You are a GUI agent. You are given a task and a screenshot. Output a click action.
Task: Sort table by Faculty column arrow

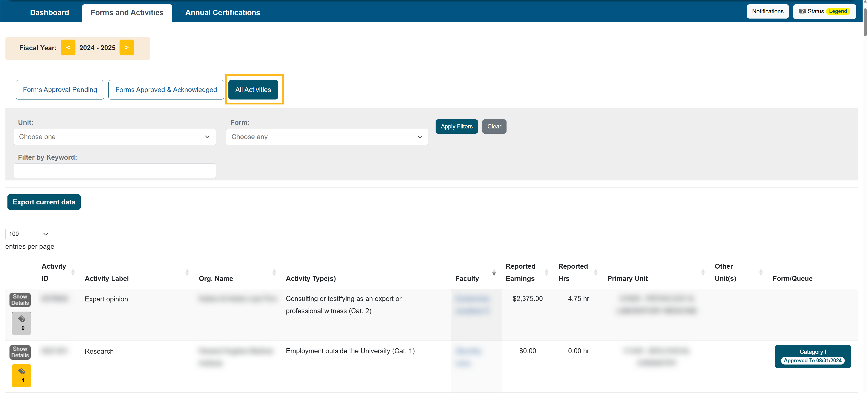coord(494,272)
